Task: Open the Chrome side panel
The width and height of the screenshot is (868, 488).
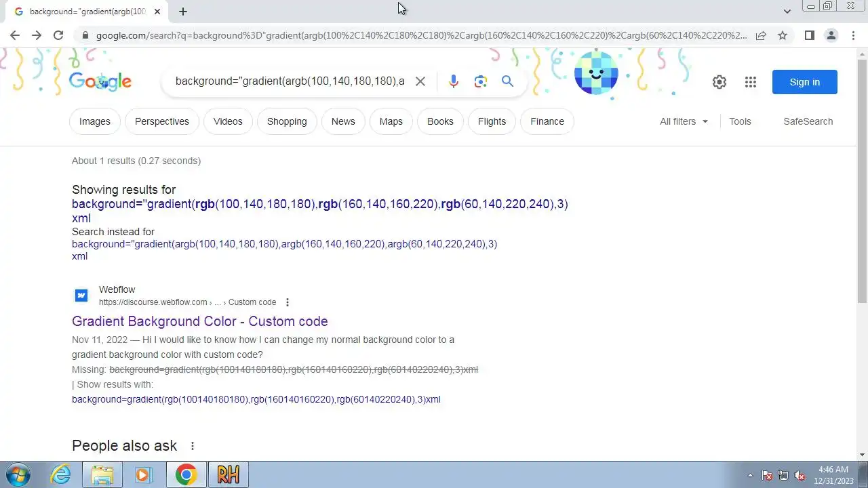Action: (809, 35)
